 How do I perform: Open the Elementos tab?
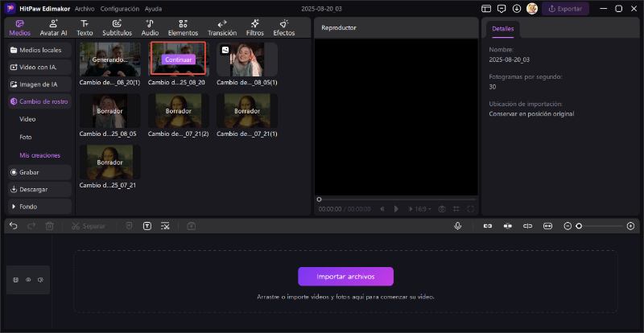pyautogui.click(x=183, y=28)
